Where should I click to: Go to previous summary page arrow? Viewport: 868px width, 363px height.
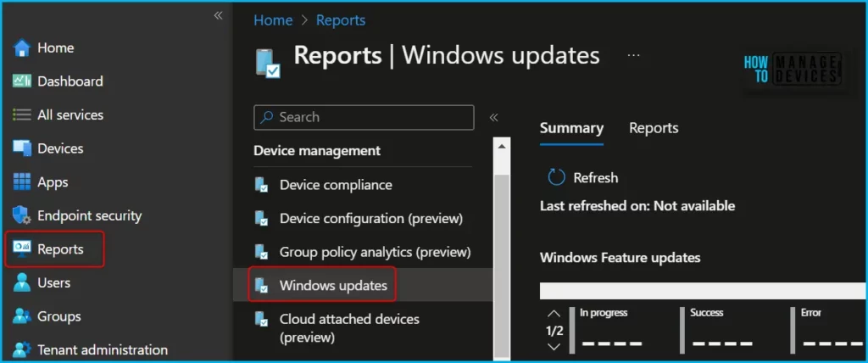[554, 314]
